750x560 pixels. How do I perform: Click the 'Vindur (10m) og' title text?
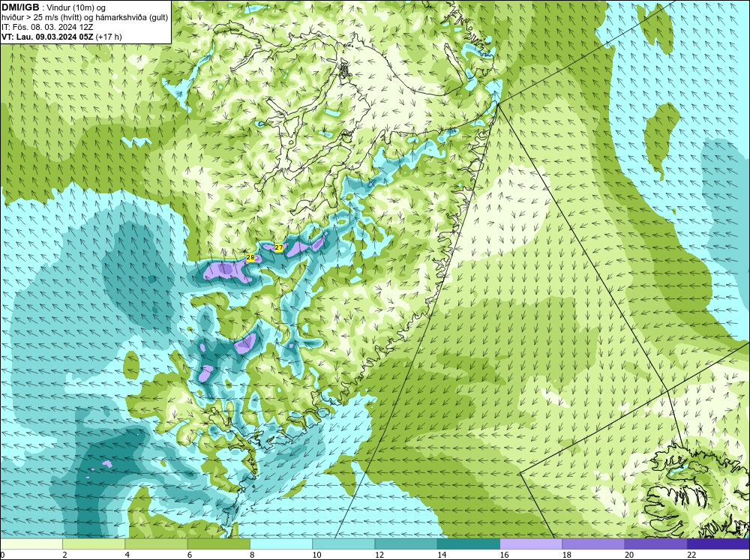77,8
